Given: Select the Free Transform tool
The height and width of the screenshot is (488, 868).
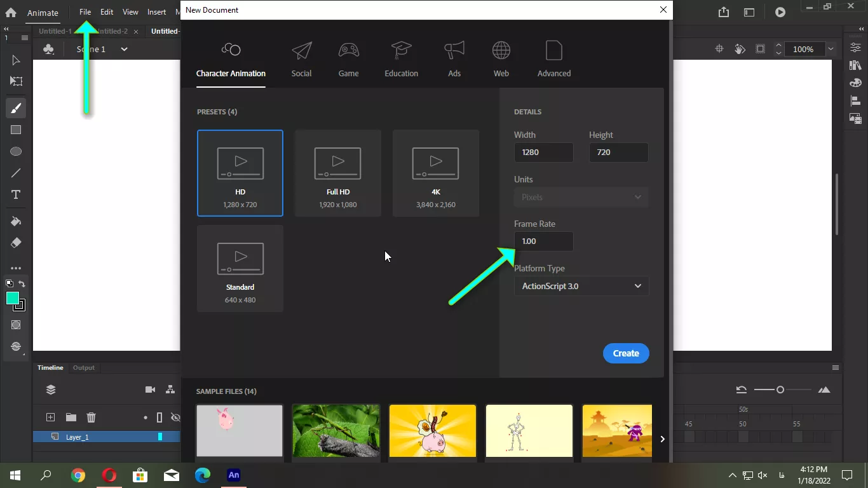Looking at the screenshot, I should [x=16, y=81].
